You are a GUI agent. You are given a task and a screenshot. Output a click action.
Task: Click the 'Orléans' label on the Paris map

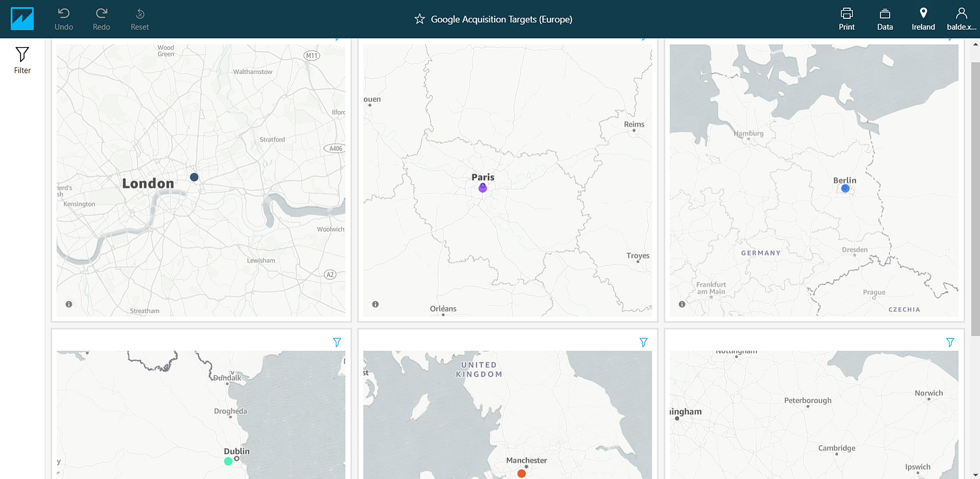tap(443, 309)
